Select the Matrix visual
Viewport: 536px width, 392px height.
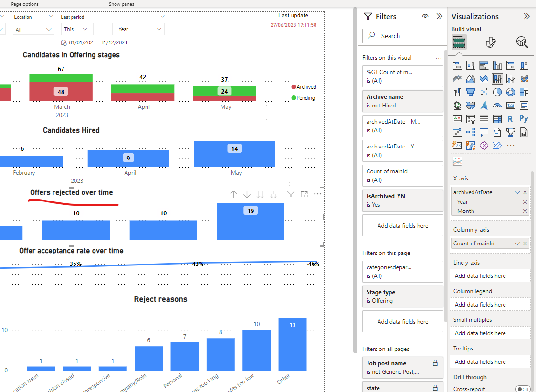(497, 119)
